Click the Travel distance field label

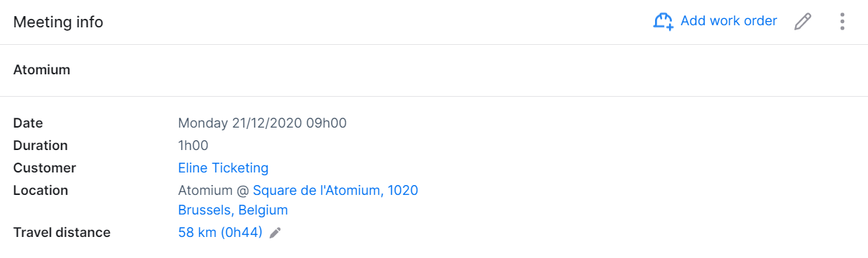coord(62,233)
